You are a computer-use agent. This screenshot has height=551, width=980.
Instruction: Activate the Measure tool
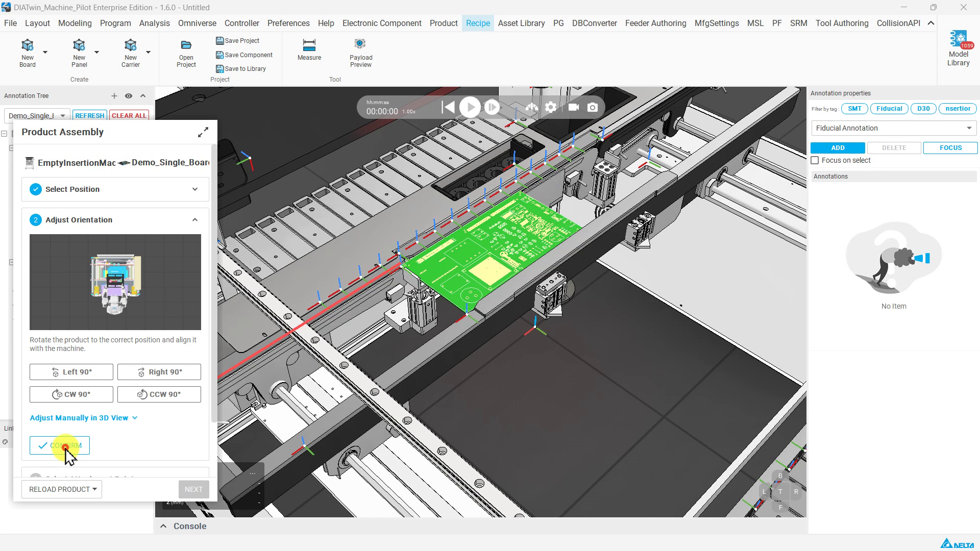pyautogui.click(x=309, y=50)
